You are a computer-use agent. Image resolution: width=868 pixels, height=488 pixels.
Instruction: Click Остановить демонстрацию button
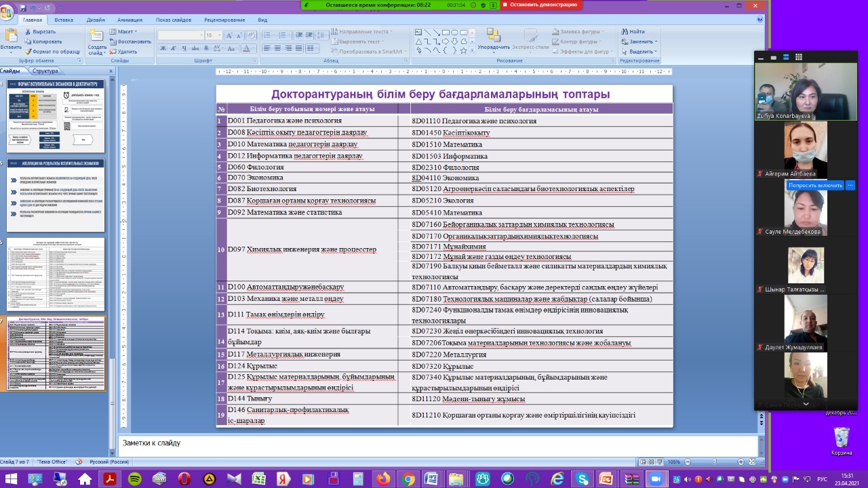[x=540, y=5]
